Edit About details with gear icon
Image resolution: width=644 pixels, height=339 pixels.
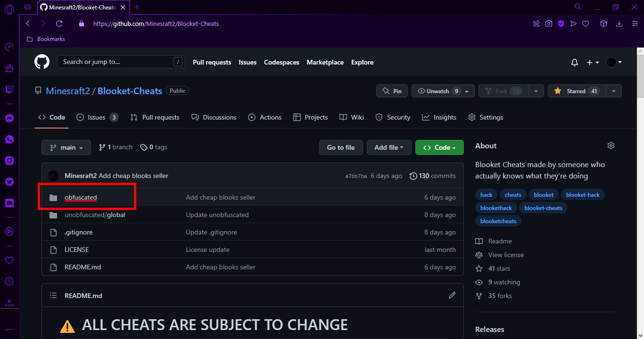pos(611,145)
